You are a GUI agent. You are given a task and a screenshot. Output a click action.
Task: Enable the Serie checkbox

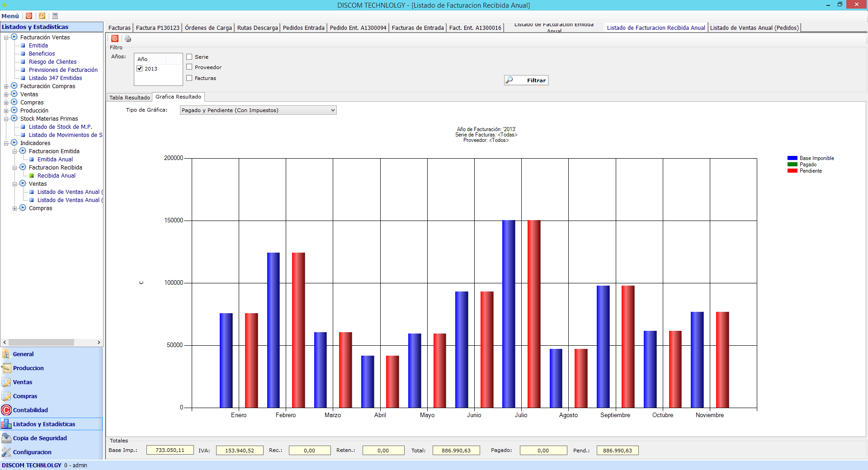[x=189, y=57]
